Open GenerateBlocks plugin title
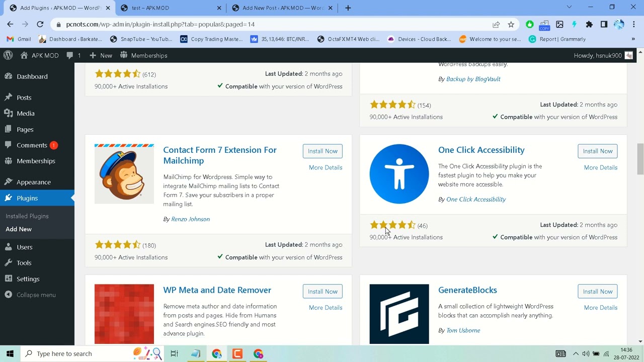Screen dimensions: 644x362 [x=467, y=290]
